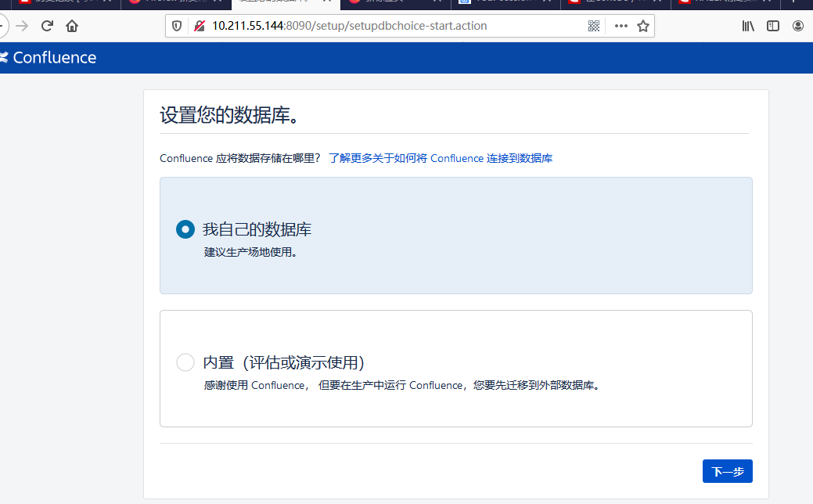
Task: Go to the browser home page
Action: pyautogui.click(x=72, y=26)
